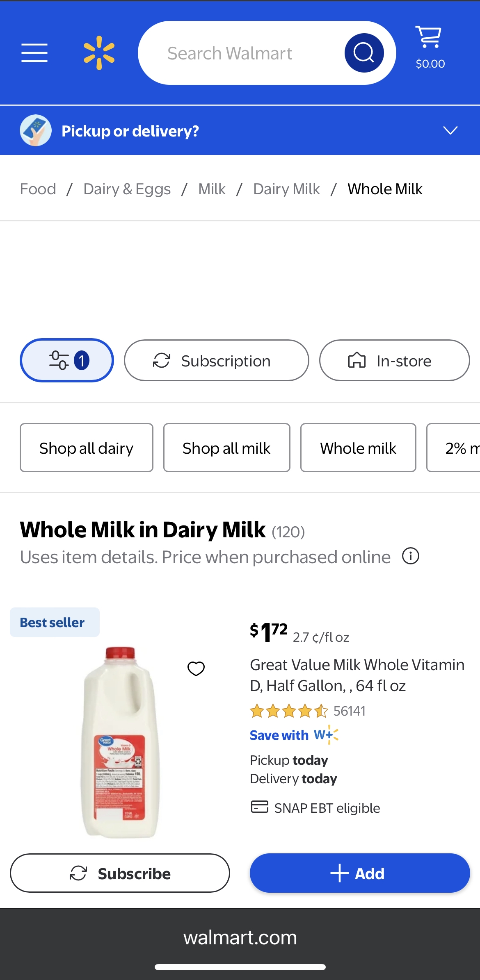Open the Dairy Milk breadcrumb link
Viewport: 480px width, 980px height.
286,189
